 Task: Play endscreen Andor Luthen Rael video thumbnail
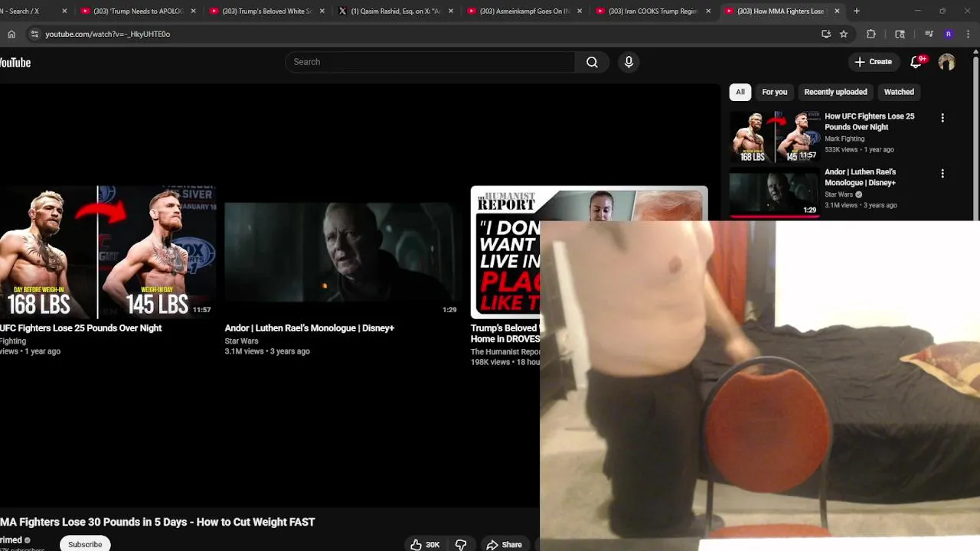pyautogui.click(x=342, y=252)
